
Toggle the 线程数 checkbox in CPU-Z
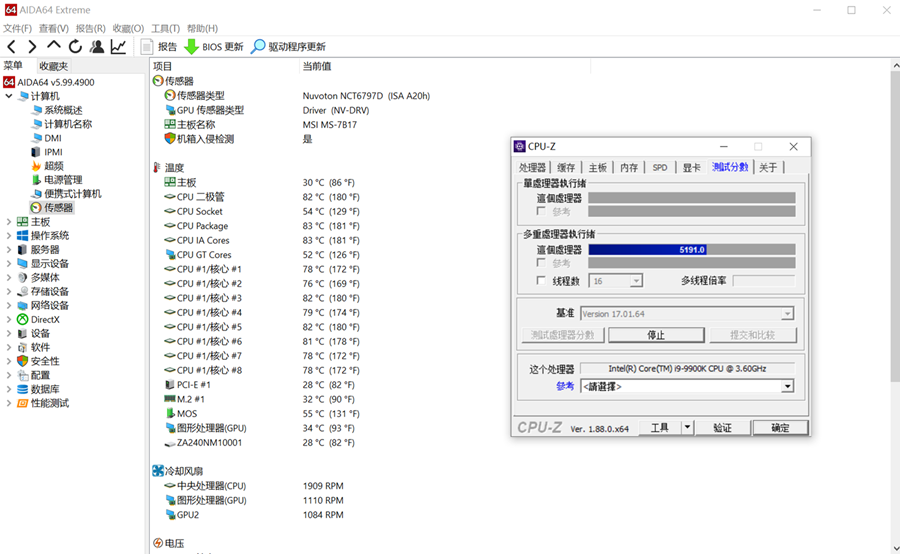tap(541, 281)
